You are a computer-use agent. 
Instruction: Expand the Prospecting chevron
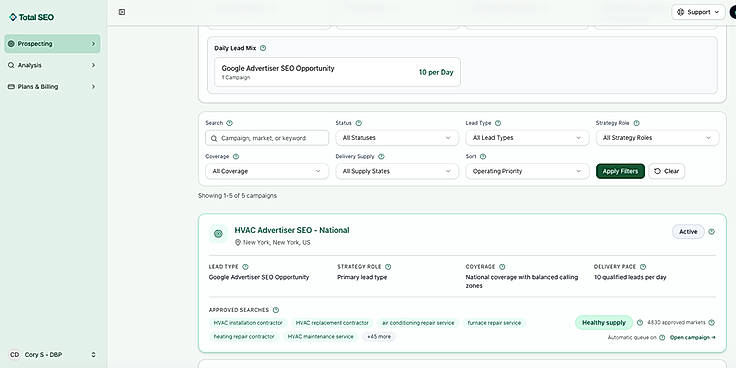point(93,44)
